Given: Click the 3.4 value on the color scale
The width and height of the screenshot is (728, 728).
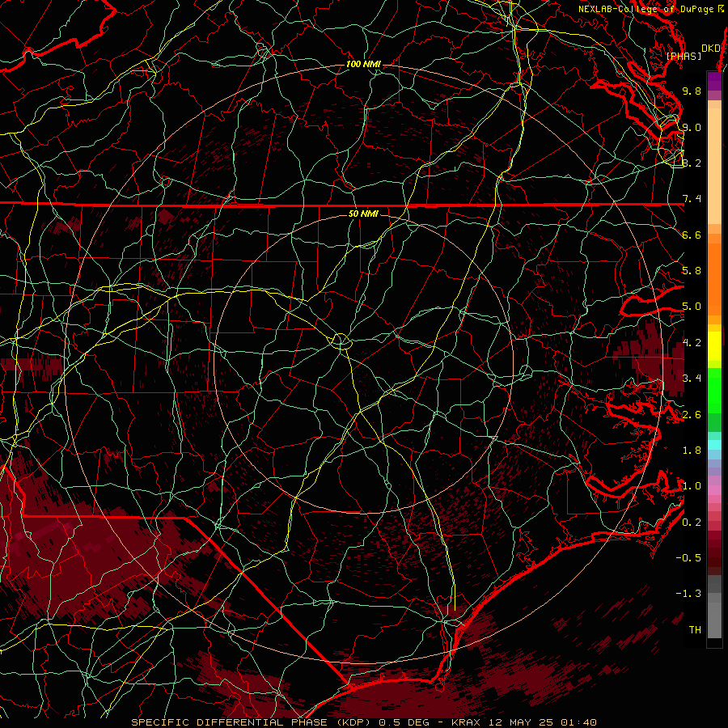Looking at the screenshot, I should (x=692, y=379).
